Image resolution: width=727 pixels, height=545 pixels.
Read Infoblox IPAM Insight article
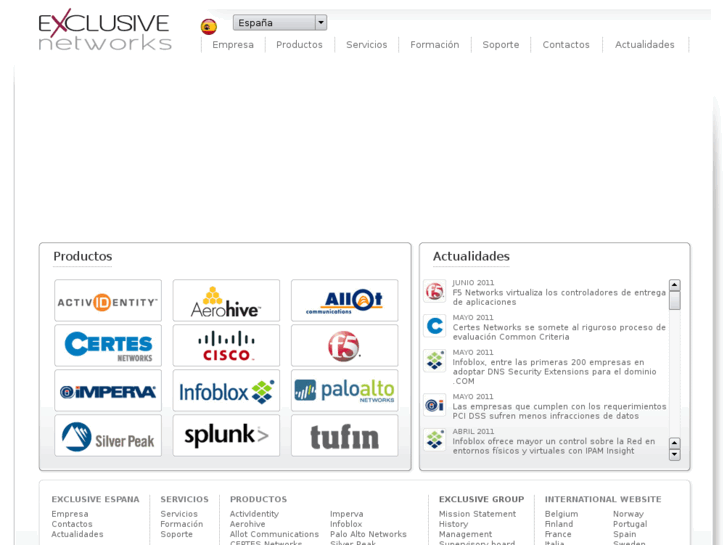[554, 446]
